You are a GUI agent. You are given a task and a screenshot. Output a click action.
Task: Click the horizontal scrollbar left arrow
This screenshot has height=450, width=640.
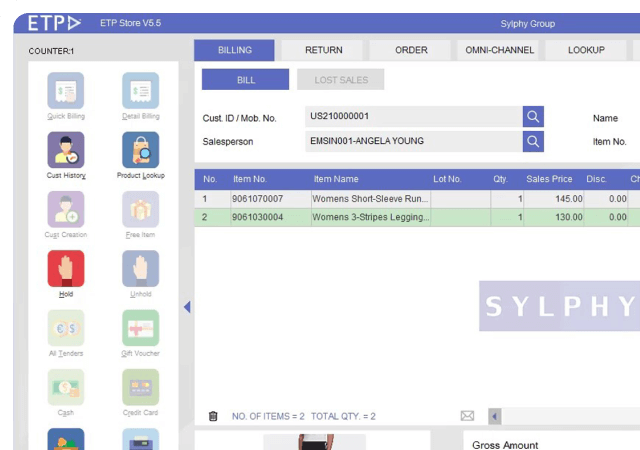pos(495,417)
